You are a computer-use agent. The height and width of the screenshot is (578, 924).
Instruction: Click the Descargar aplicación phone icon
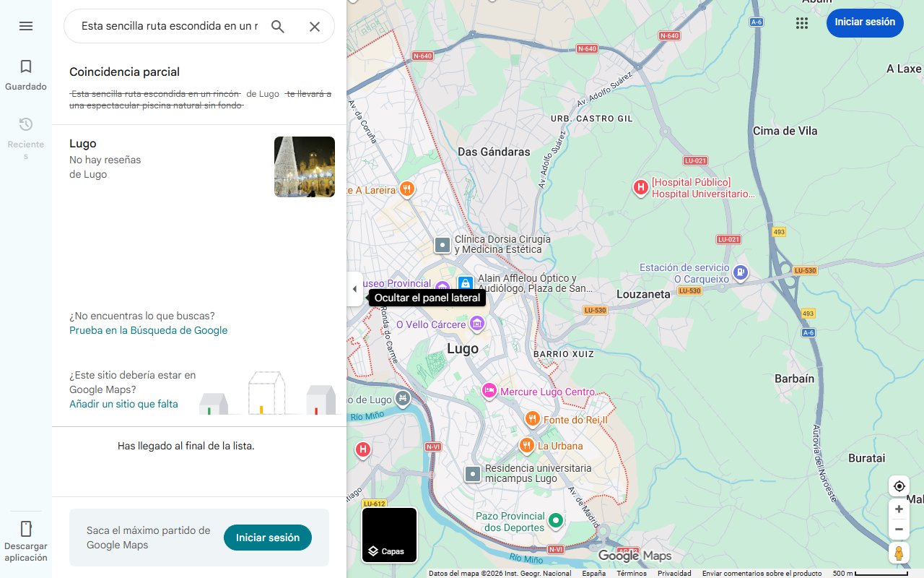pyautogui.click(x=26, y=529)
